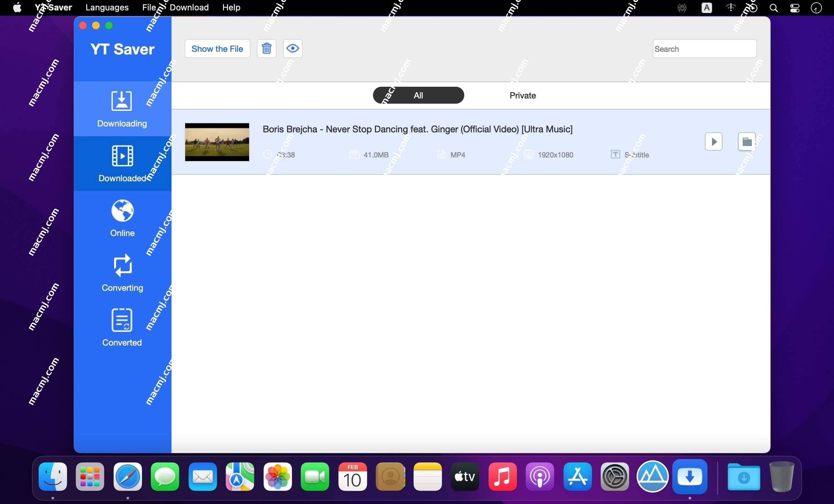
Task: Minimize the YT Saver window
Action: (x=96, y=26)
